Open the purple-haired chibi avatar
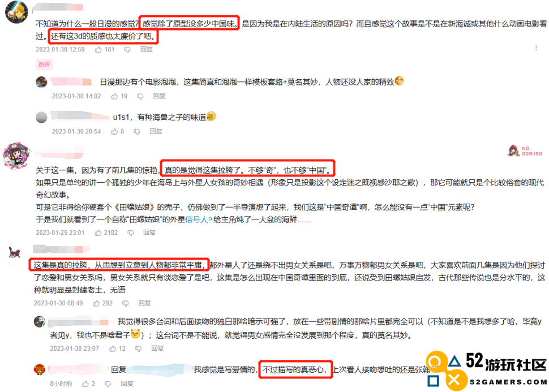 [16, 156]
